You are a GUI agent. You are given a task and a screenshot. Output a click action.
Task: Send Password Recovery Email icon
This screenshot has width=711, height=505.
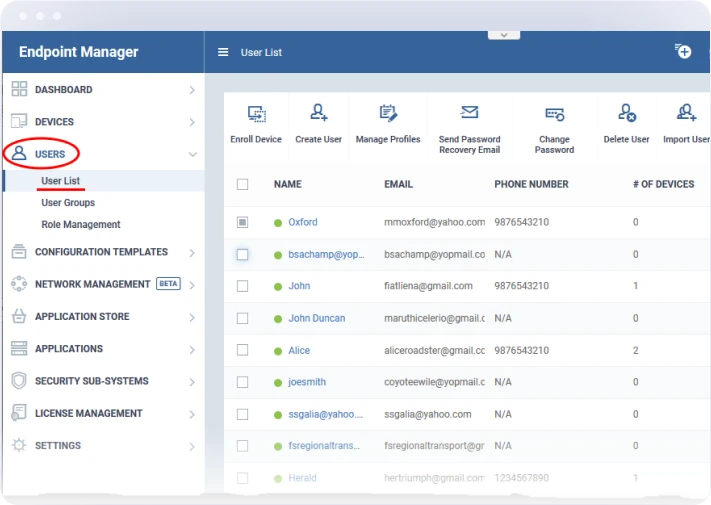click(x=469, y=113)
